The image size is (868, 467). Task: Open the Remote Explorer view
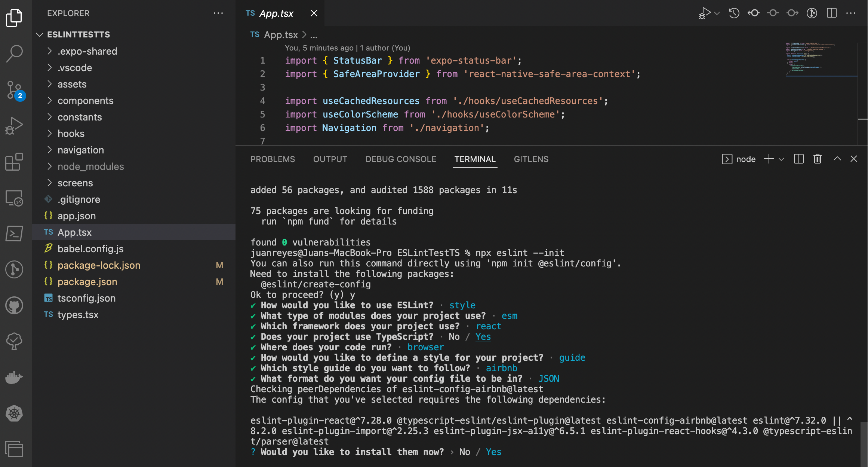pyautogui.click(x=14, y=198)
